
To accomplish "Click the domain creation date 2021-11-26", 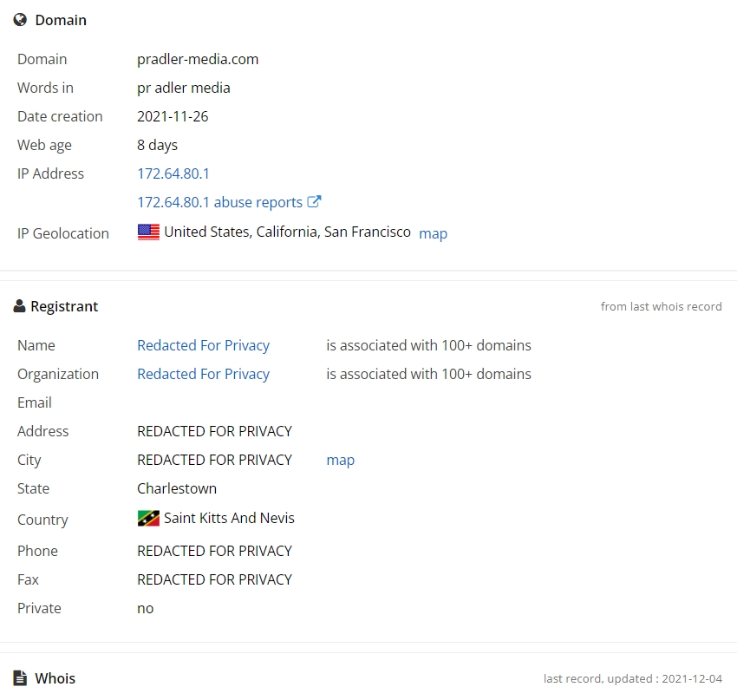I will pos(173,116).
